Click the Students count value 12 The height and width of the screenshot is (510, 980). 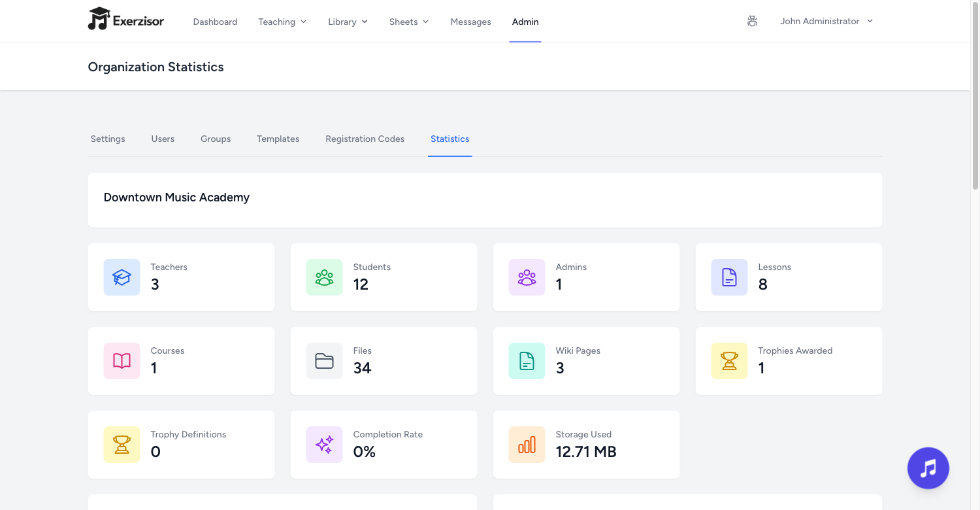click(361, 284)
